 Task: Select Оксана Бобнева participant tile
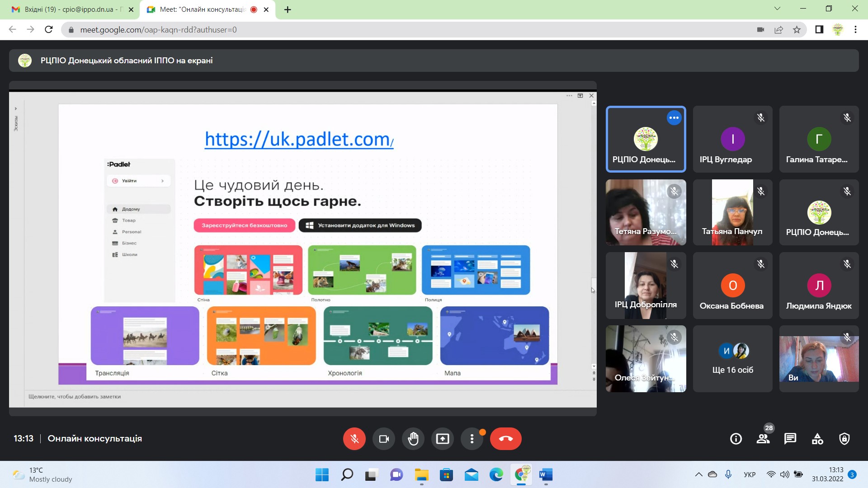[733, 286]
